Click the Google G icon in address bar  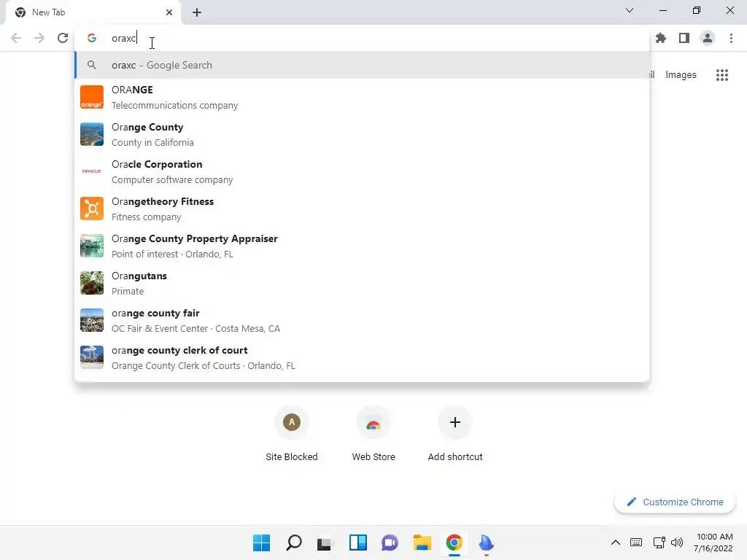point(91,38)
